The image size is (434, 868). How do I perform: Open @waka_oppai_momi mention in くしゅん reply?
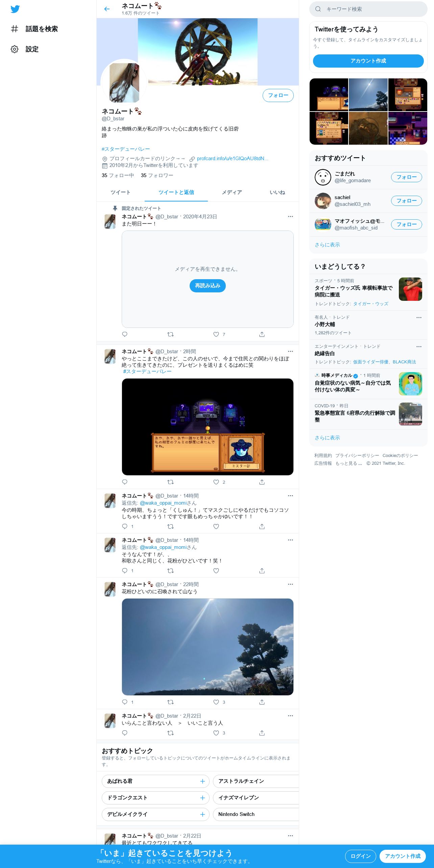click(x=163, y=503)
